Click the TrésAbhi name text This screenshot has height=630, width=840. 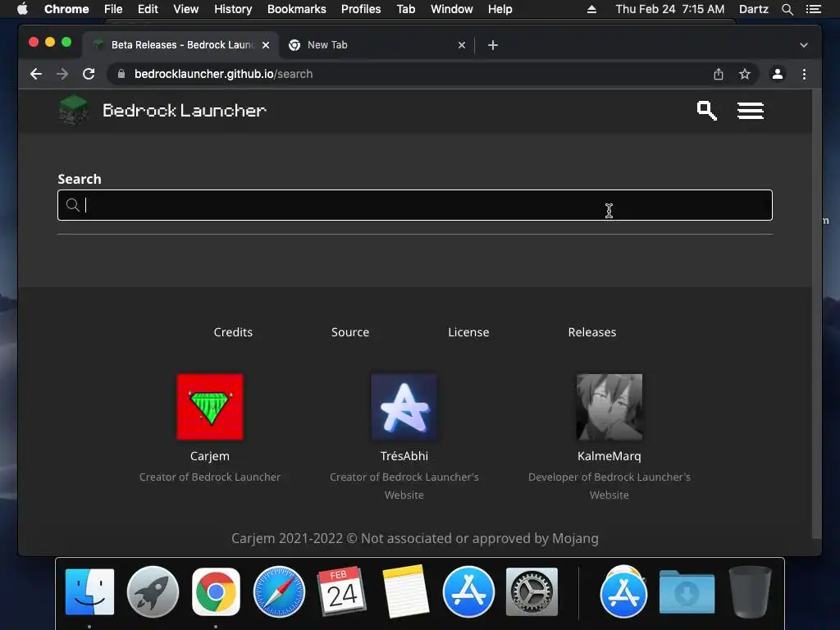[x=404, y=456]
